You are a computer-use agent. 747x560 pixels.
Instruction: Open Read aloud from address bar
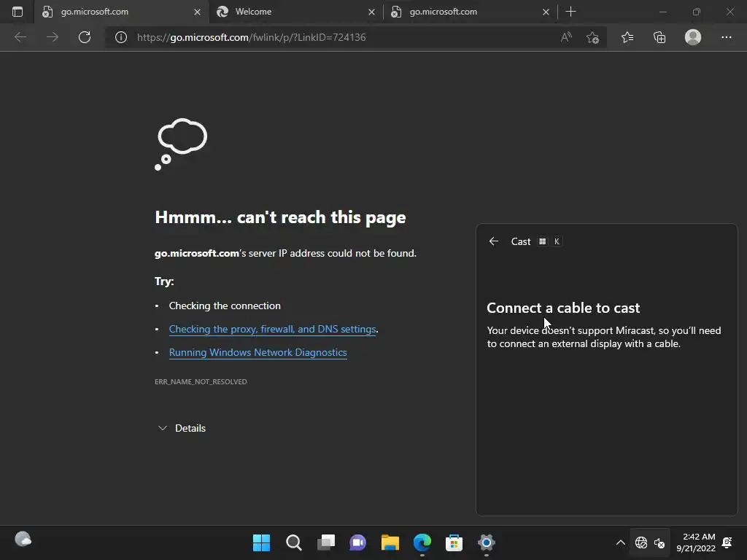[x=566, y=37]
